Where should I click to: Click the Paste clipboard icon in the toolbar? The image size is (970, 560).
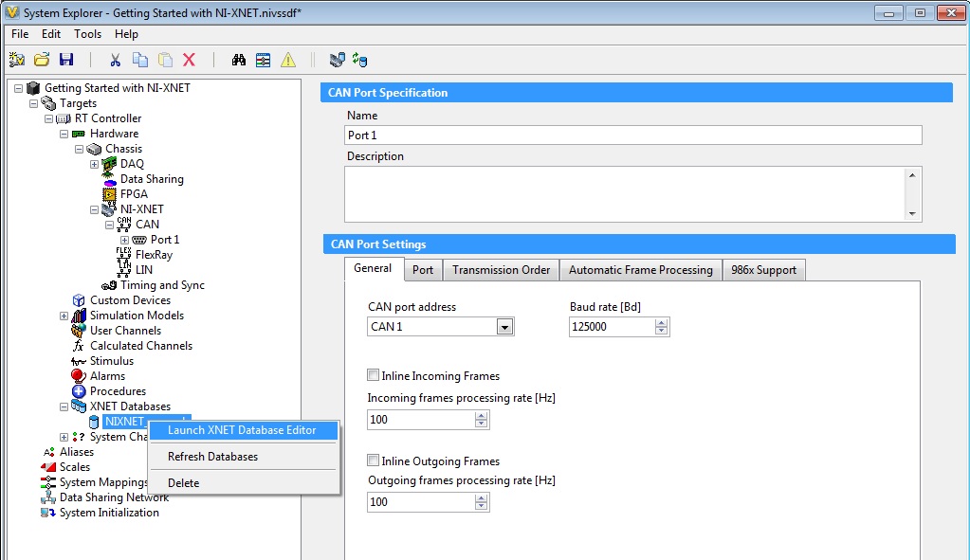(165, 60)
